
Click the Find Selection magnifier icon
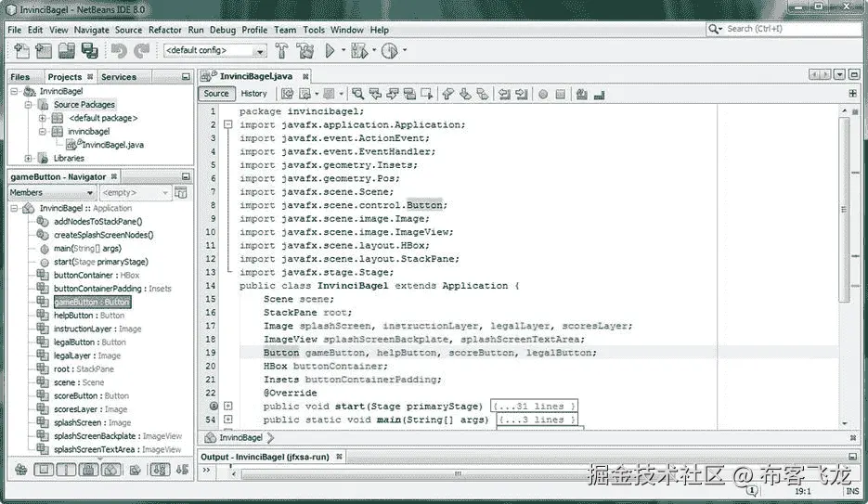click(x=357, y=94)
